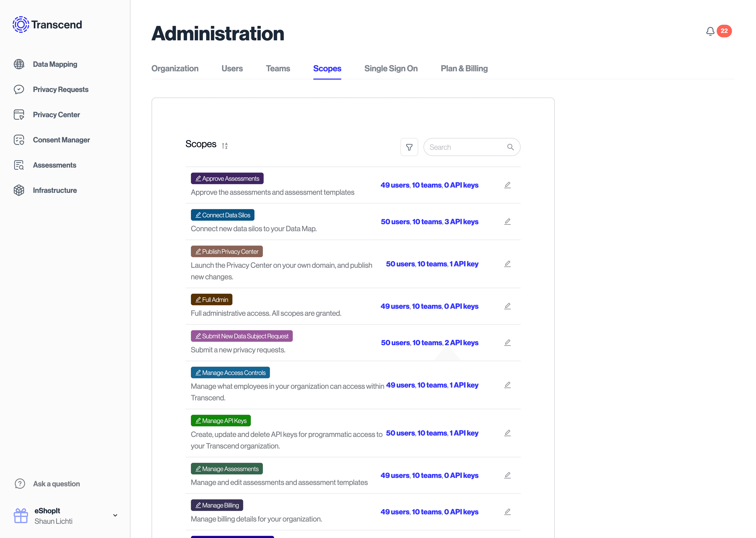Switch to the Users tab

[232, 69]
